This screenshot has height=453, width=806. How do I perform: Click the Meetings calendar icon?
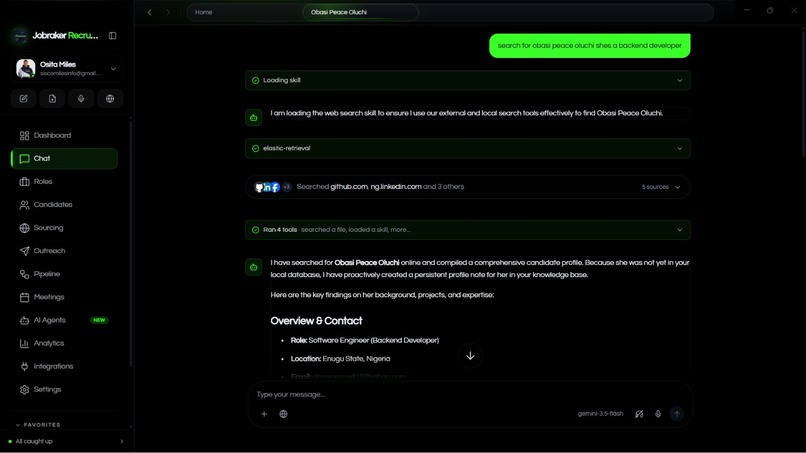24,297
